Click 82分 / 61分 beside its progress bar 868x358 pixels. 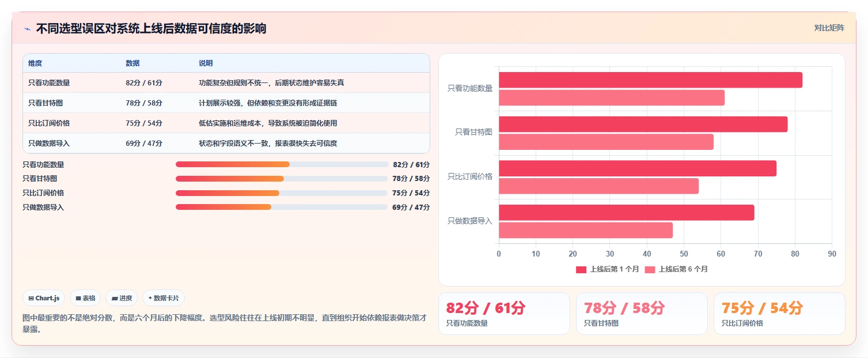(x=411, y=164)
